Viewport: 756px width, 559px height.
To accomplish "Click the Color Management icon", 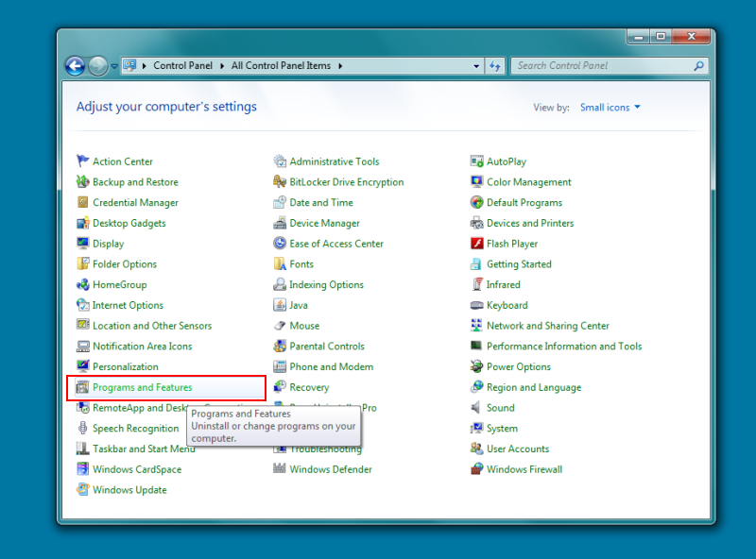I will pyautogui.click(x=477, y=181).
